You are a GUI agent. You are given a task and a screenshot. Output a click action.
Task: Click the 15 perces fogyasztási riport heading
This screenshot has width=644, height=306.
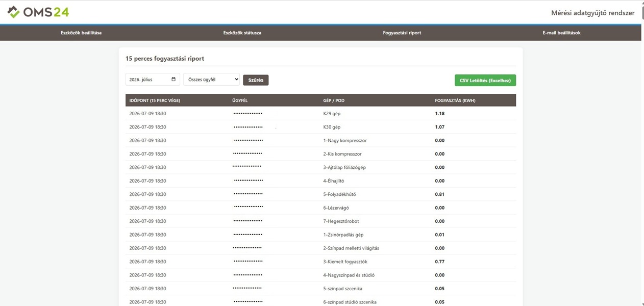165,59
